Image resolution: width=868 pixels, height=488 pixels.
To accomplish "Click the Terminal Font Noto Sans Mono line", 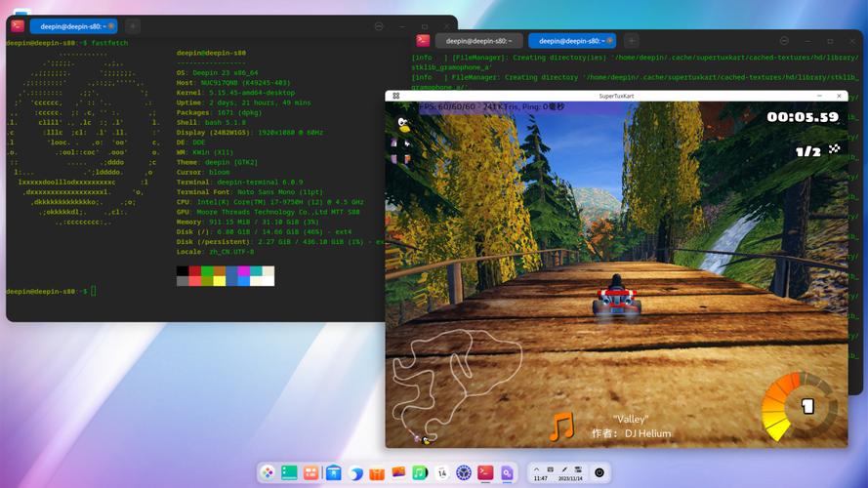I will tap(250, 192).
